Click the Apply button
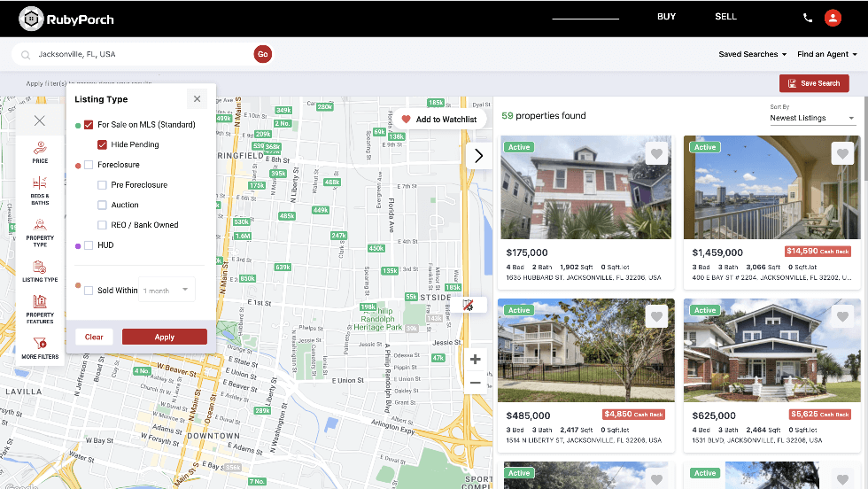The width and height of the screenshot is (868, 489). pyautogui.click(x=165, y=337)
